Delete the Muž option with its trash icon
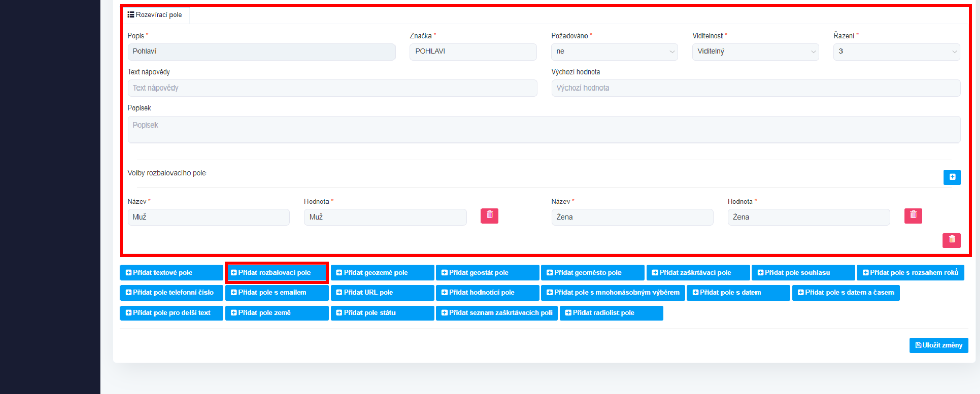 click(490, 216)
